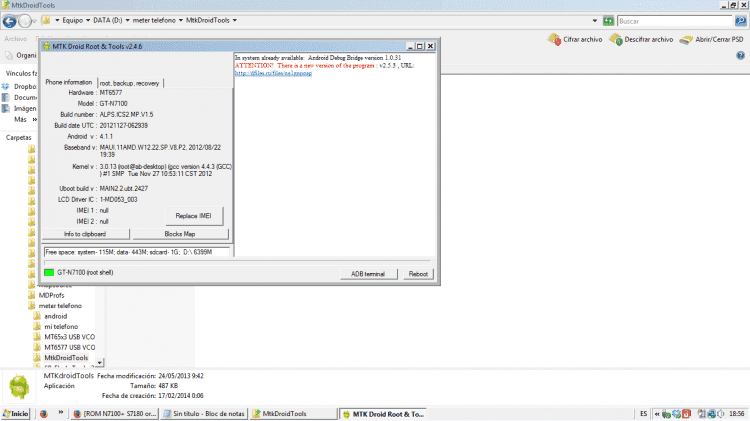
Task: Open the ADB terminal
Action: [368, 274]
